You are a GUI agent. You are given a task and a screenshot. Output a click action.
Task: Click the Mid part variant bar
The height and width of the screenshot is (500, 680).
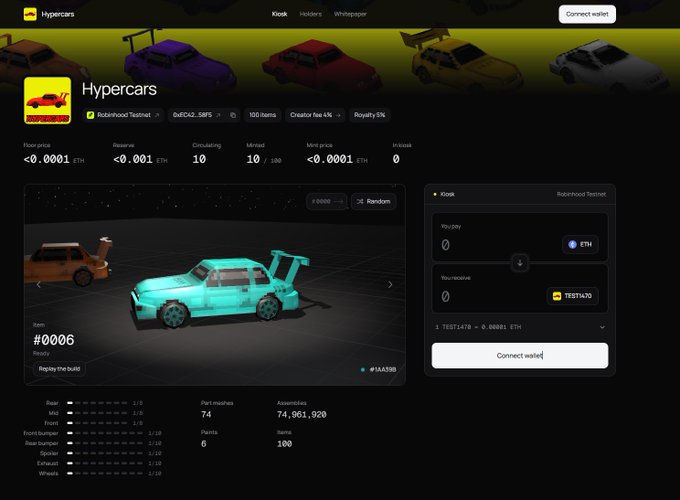(97, 413)
